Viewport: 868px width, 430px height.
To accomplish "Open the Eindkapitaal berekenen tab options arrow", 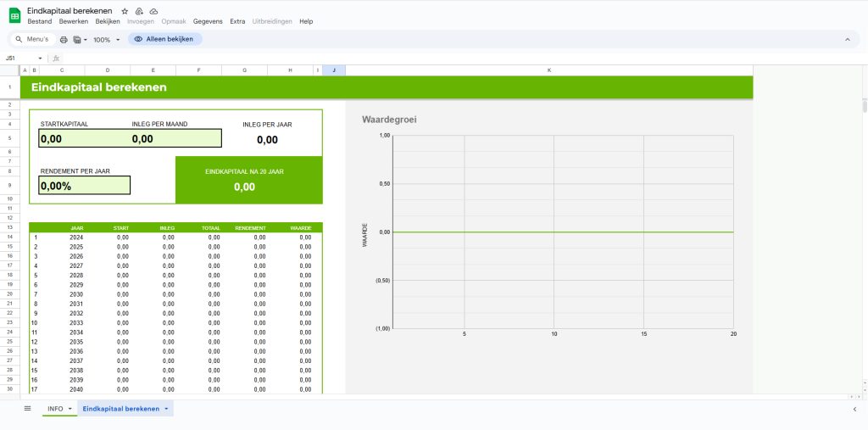I will tap(166, 409).
